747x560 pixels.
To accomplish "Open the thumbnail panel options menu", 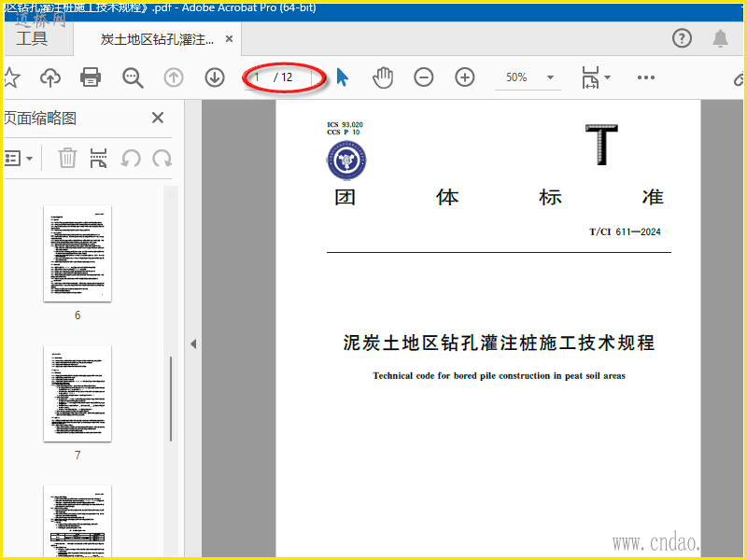I will pyautogui.click(x=18, y=158).
